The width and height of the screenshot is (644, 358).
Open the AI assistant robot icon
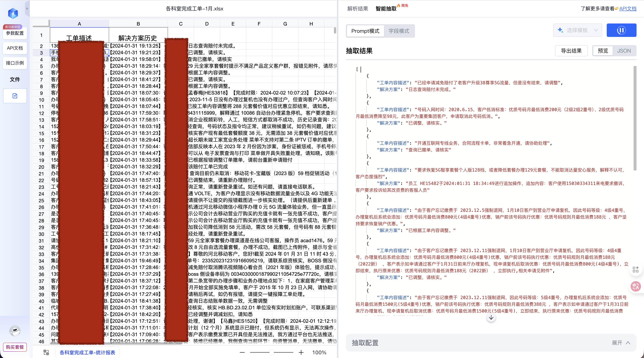[15, 331]
